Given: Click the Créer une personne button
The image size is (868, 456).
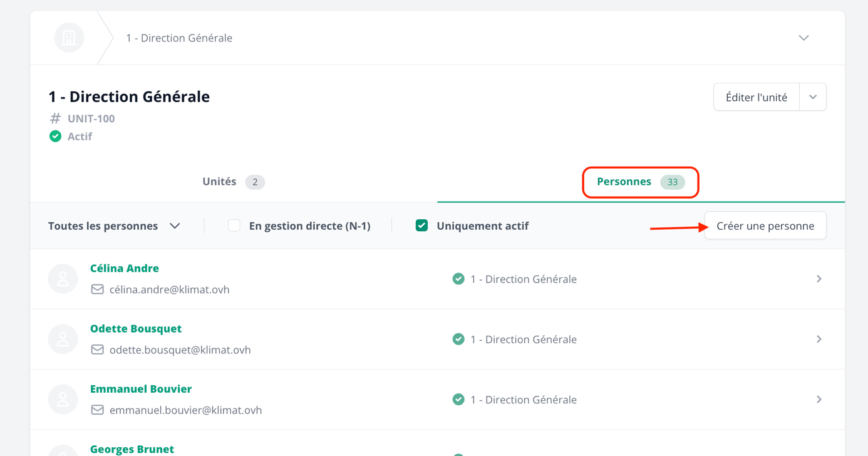Looking at the screenshot, I should [765, 226].
